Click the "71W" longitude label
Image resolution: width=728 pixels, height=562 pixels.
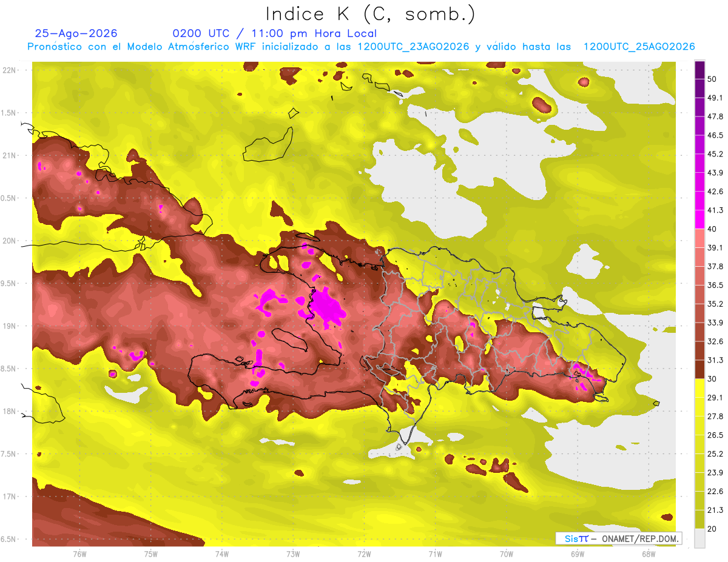(x=435, y=554)
